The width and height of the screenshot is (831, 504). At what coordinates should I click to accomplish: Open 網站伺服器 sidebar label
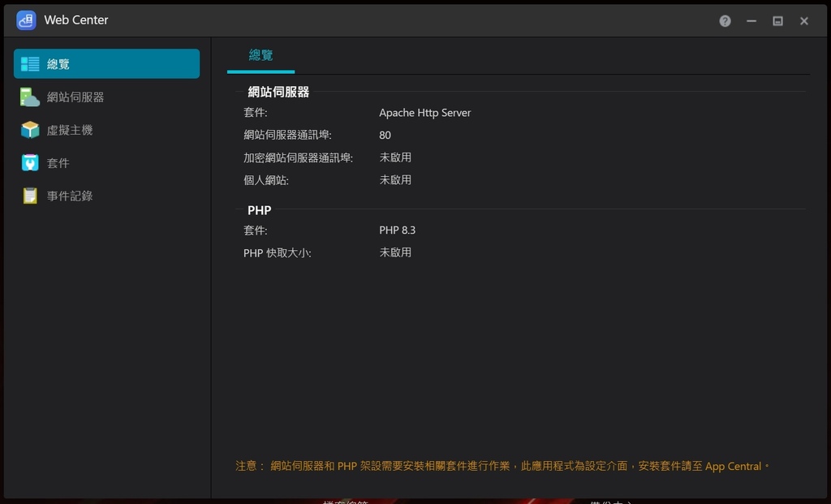75,97
